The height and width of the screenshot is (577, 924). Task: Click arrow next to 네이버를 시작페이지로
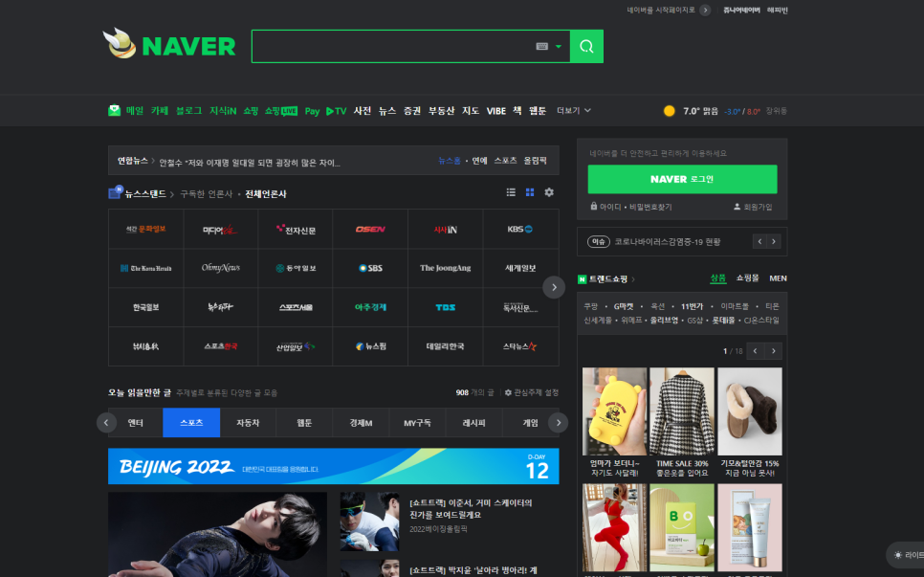click(x=705, y=10)
